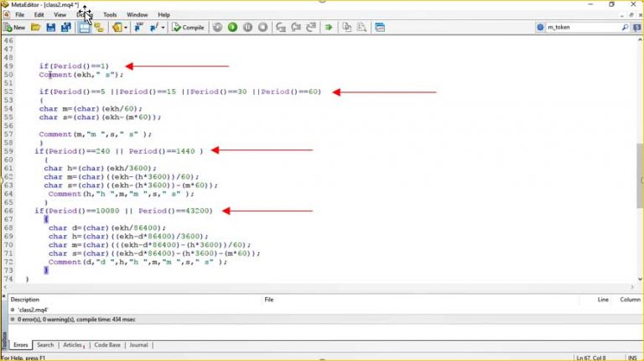The image size is (644, 361).
Task: Compile the class2.mq4 code
Action: click(188, 28)
